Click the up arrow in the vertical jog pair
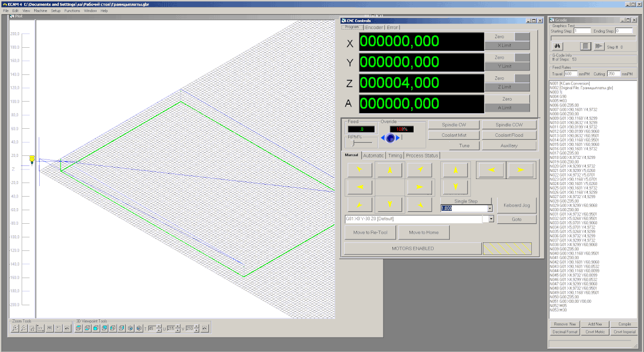 point(456,170)
